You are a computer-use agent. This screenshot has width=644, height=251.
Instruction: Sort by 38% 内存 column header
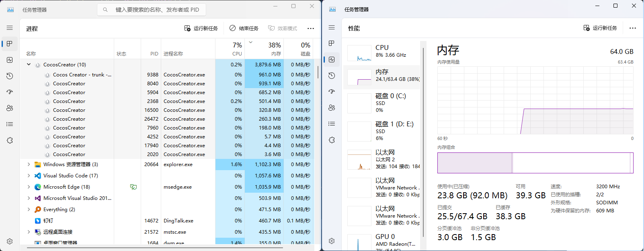(x=264, y=49)
